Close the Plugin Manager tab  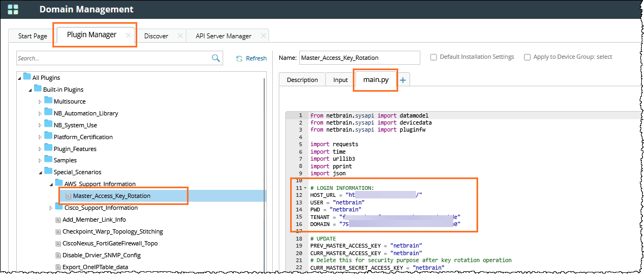tap(128, 36)
